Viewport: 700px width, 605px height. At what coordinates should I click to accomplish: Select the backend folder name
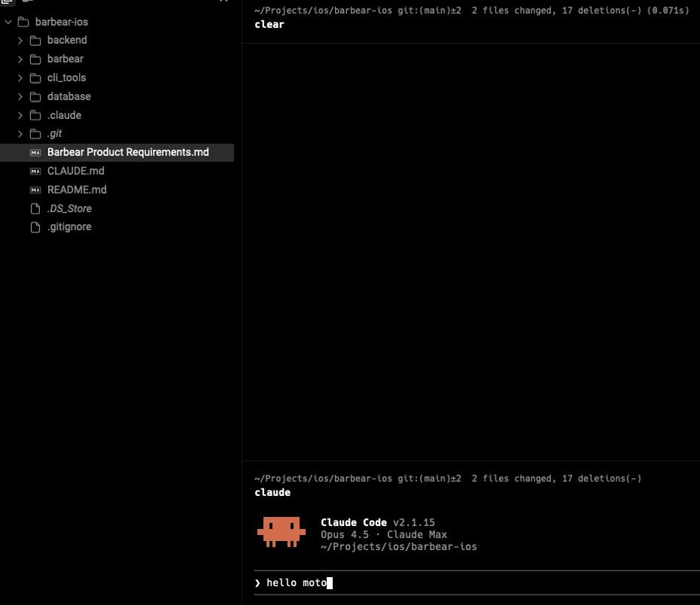click(x=67, y=40)
